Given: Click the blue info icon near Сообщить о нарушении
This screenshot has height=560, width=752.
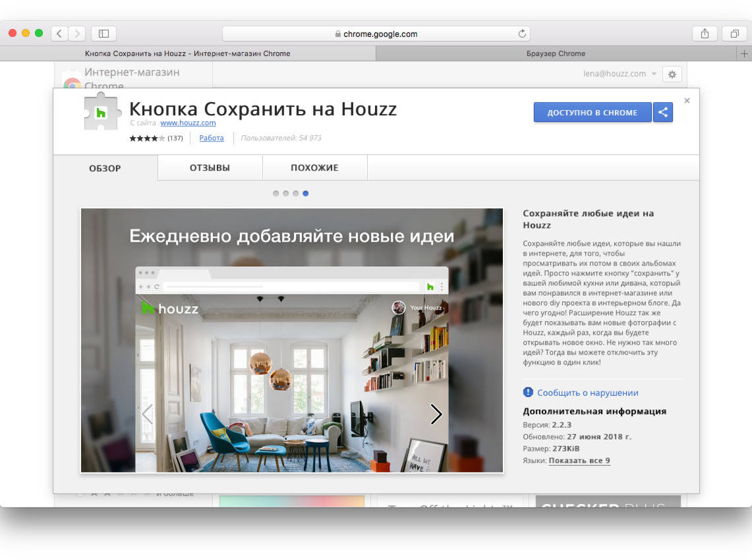Looking at the screenshot, I should click(527, 392).
